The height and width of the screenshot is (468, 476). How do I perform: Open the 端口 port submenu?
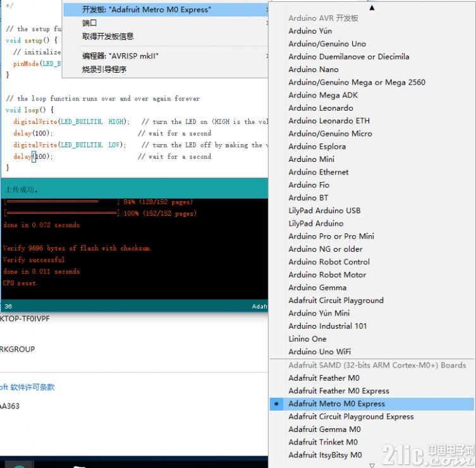click(x=166, y=23)
